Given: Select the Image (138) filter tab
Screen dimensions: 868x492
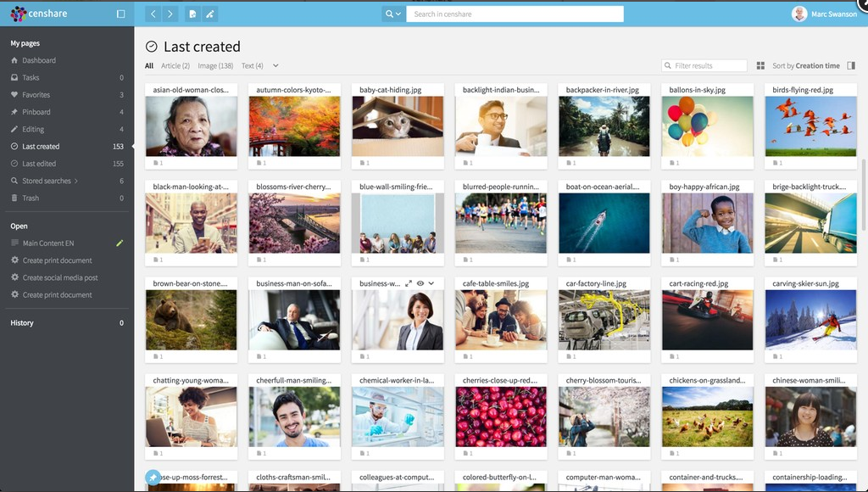Looking at the screenshot, I should 215,66.
